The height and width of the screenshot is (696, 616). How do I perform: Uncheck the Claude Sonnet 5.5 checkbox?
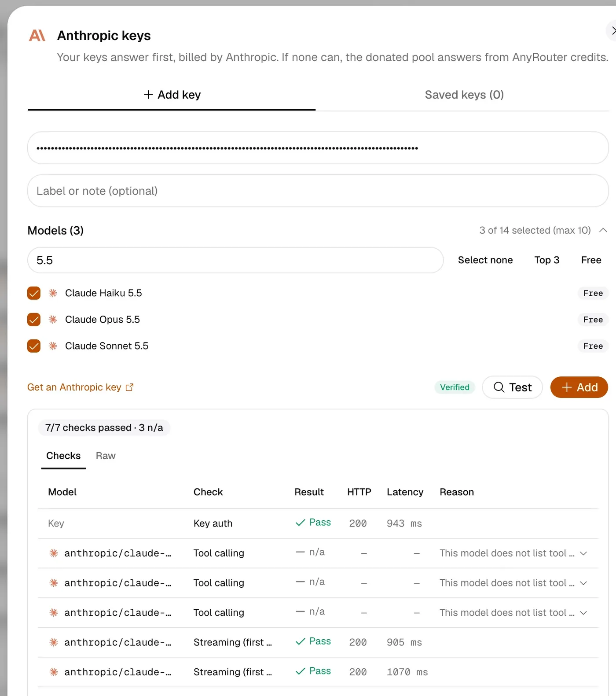pyautogui.click(x=34, y=346)
